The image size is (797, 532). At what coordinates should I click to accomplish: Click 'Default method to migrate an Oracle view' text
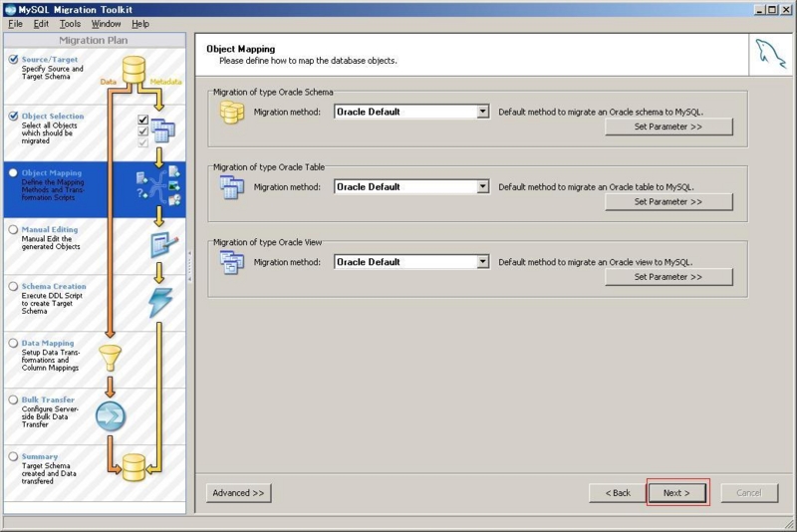(x=596, y=263)
